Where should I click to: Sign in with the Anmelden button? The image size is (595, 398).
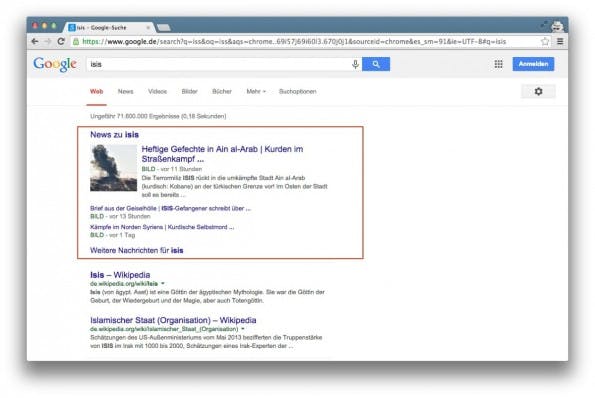tap(533, 64)
